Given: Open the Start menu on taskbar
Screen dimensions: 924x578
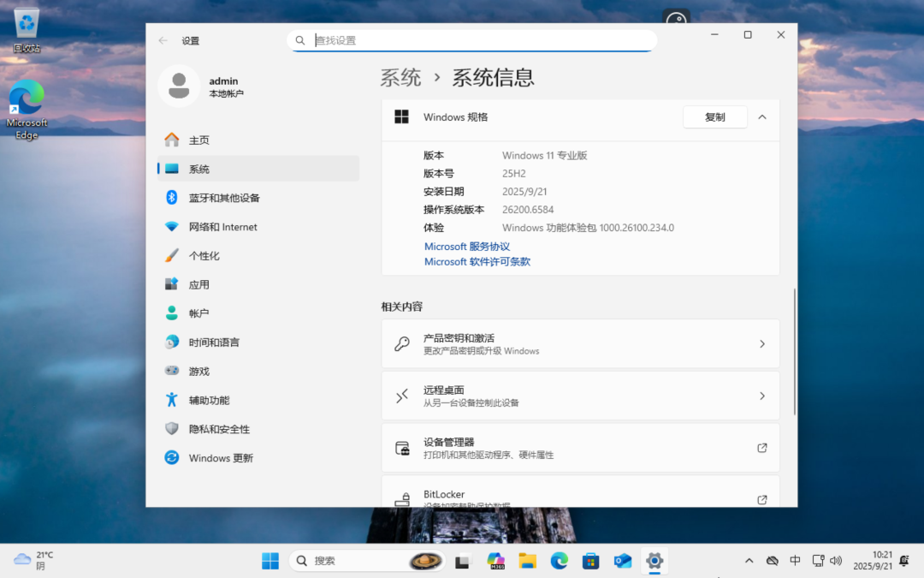Looking at the screenshot, I should click(270, 561).
